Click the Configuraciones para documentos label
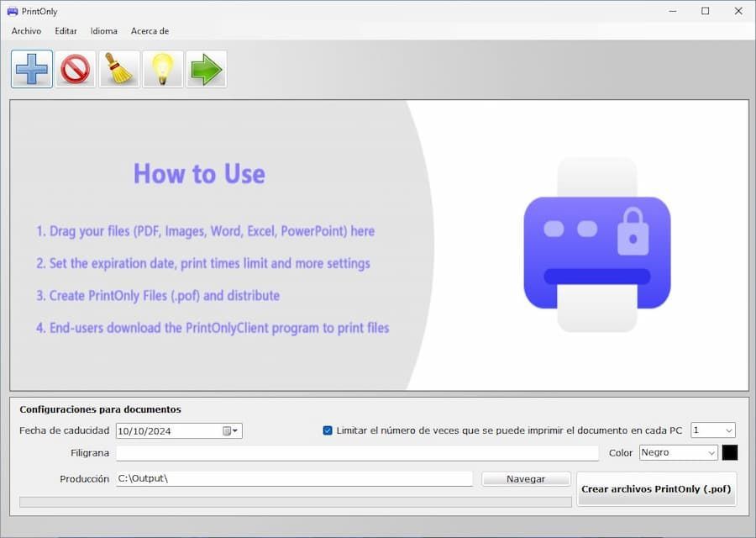The width and height of the screenshot is (756, 538). pyautogui.click(x=100, y=409)
